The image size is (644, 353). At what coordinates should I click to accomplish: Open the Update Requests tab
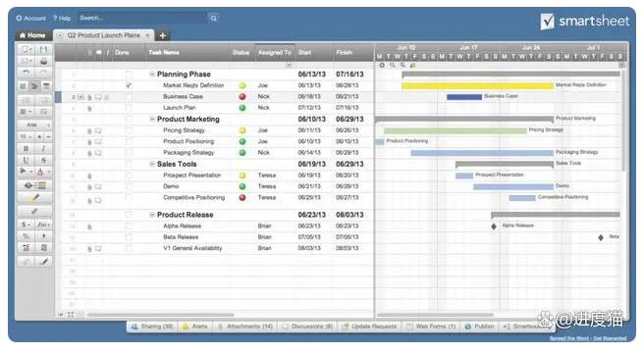point(370,327)
